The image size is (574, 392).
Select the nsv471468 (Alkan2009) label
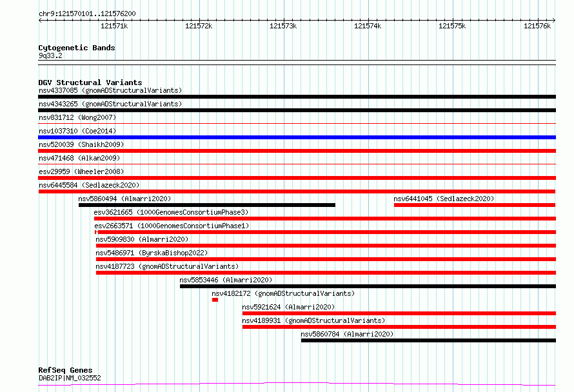point(79,158)
